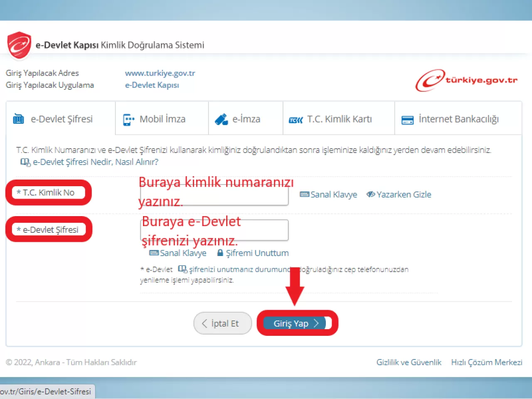Click the phone icon on Mobil İmza tab
Viewport: 532px width, 399px height.
128,118
